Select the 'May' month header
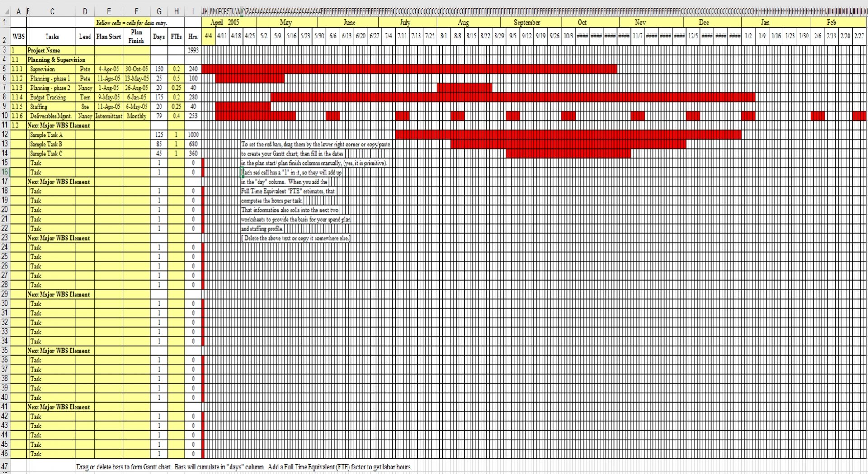This screenshot has height=474, width=868. coord(287,23)
